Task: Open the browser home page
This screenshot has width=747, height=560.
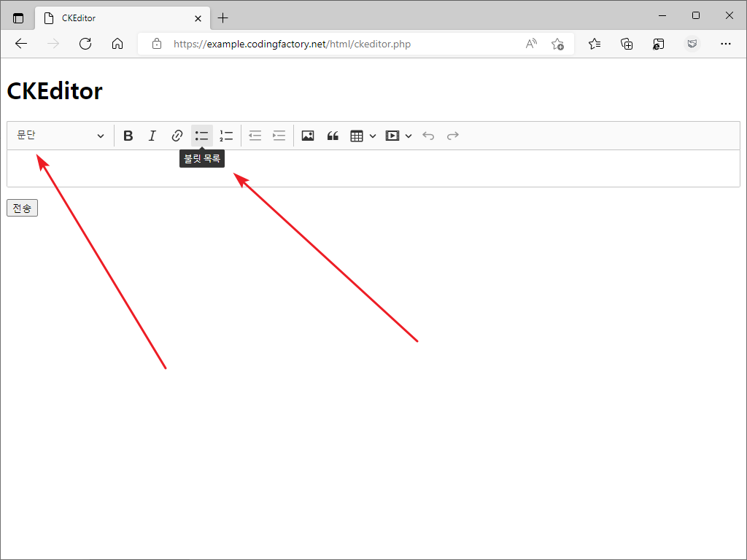Action: pos(117,44)
